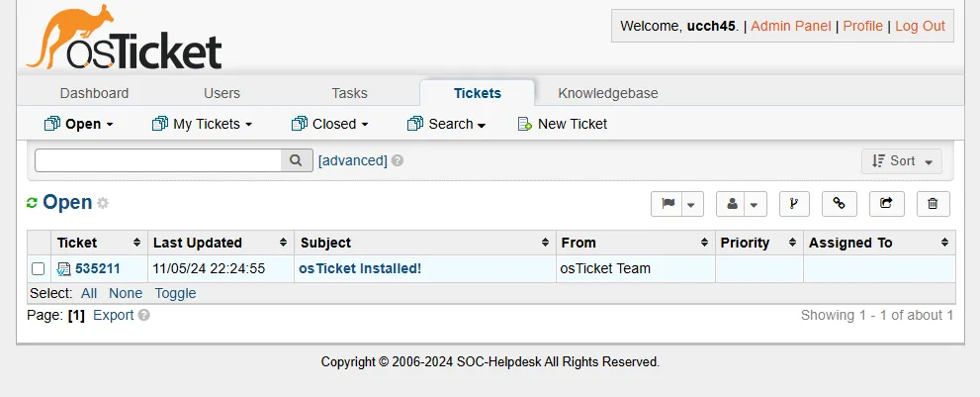Click the assign ticket person icon
980x397 pixels.
click(x=733, y=204)
